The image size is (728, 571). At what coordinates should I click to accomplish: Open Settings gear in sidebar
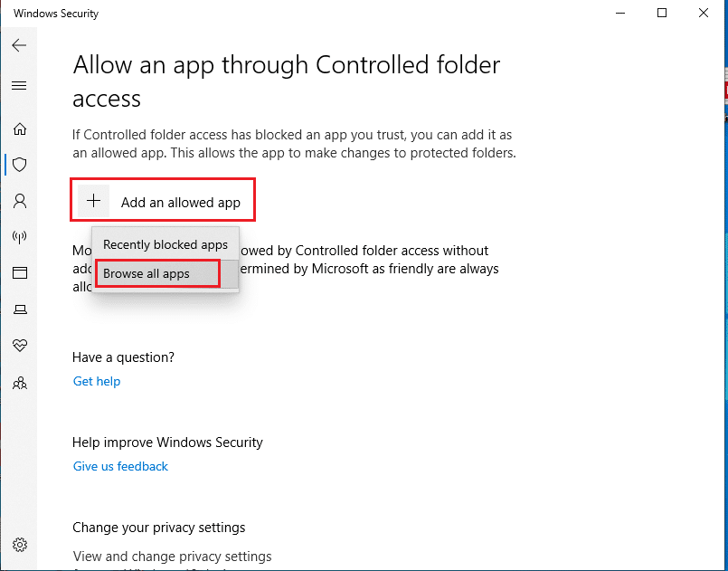20,545
